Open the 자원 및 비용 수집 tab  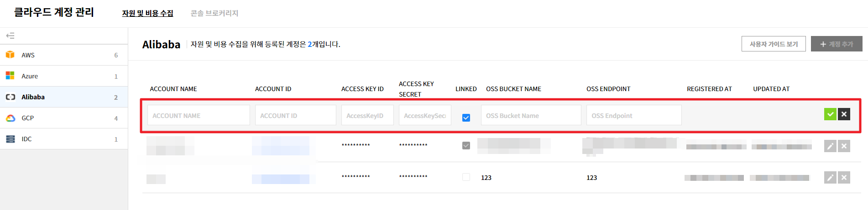coord(147,13)
